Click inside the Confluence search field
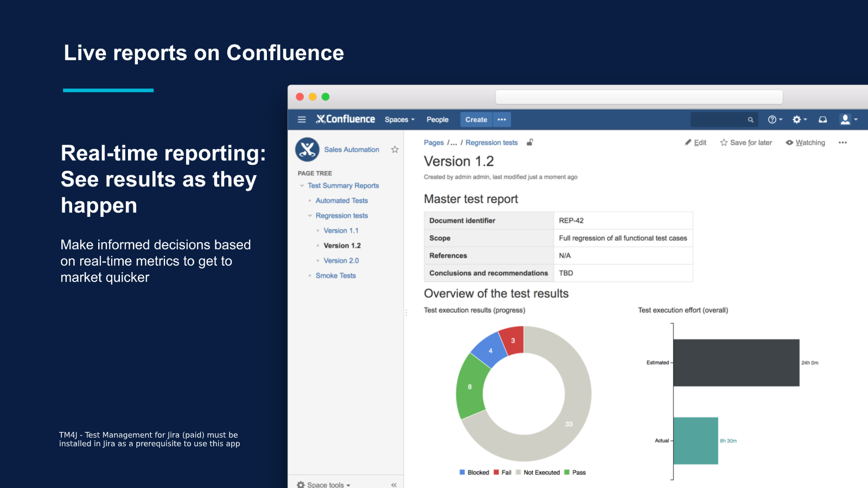The width and height of the screenshot is (868, 488). [x=722, y=119]
